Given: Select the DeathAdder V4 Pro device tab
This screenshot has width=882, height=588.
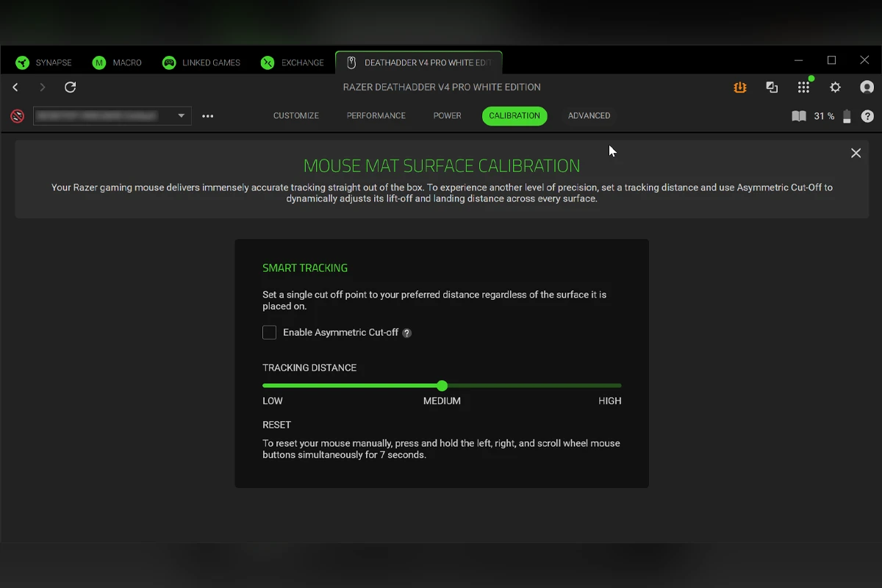Looking at the screenshot, I should coord(419,62).
